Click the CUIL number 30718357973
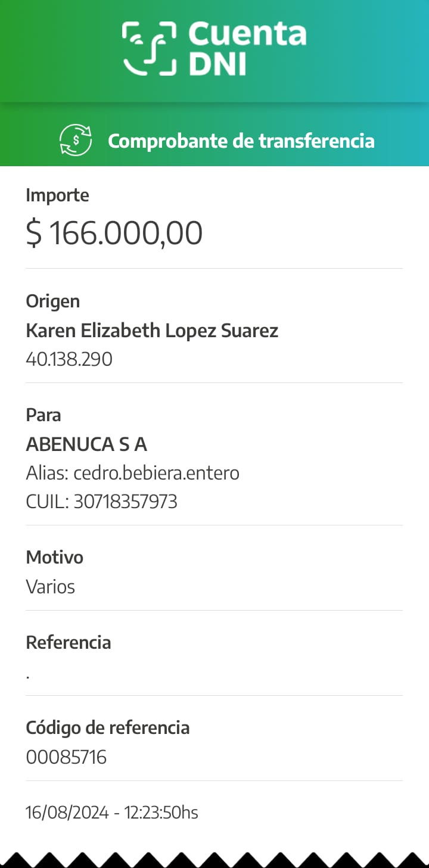This screenshot has width=429, height=868. point(125,502)
